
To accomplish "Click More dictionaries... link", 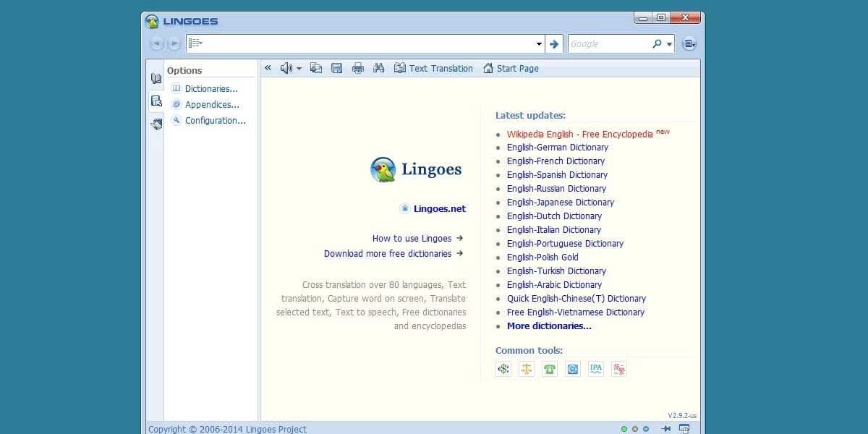I will [549, 325].
